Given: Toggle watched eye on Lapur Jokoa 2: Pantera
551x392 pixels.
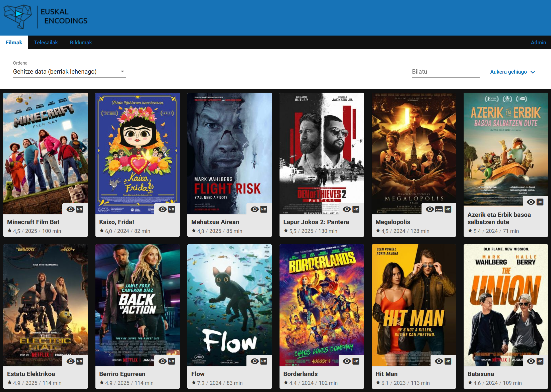Looking at the screenshot, I should tap(347, 209).
